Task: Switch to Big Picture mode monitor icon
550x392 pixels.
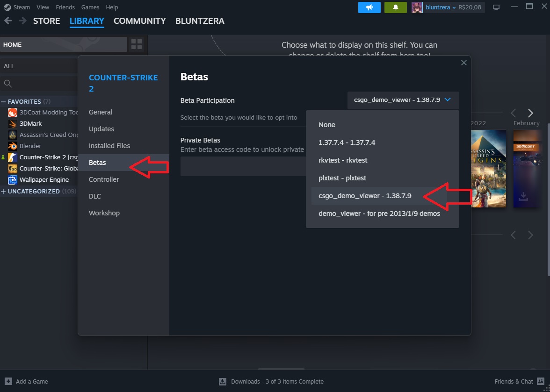Action: pos(496,7)
